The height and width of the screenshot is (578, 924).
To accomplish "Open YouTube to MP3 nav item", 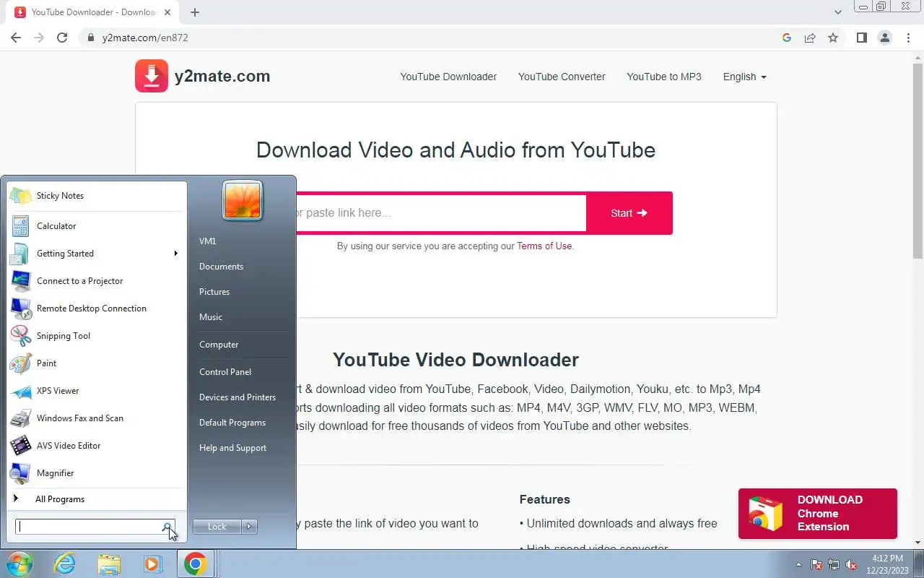I will point(664,77).
